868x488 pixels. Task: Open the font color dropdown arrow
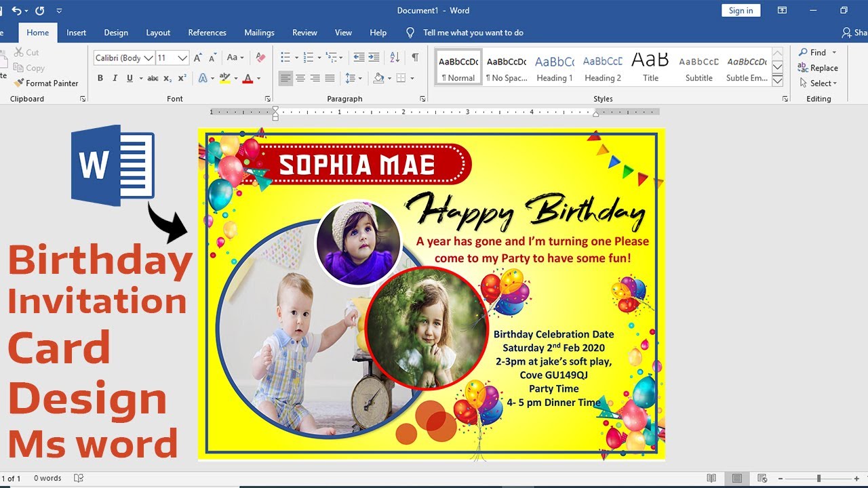point(259,79)
